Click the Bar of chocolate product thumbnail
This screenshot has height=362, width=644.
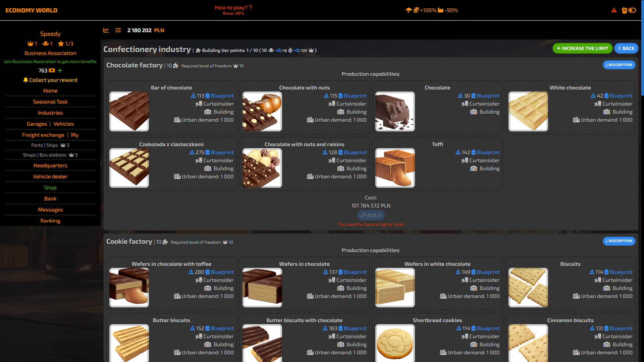pyautogui.click(x=129, y=111)
